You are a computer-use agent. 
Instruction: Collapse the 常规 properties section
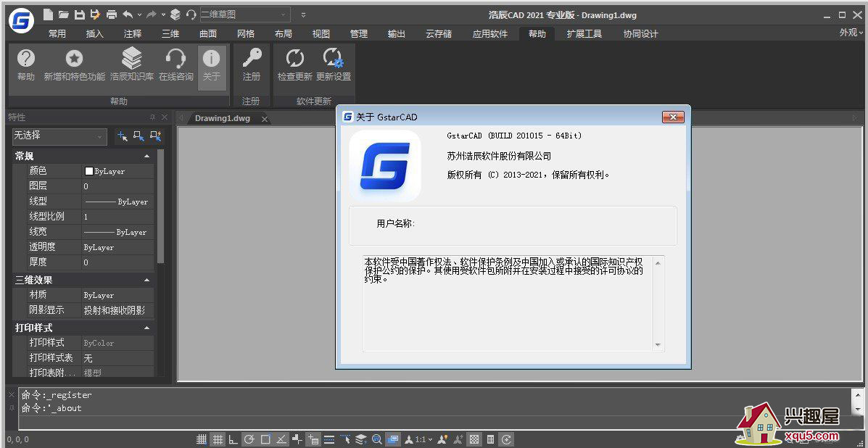[146, 157]
